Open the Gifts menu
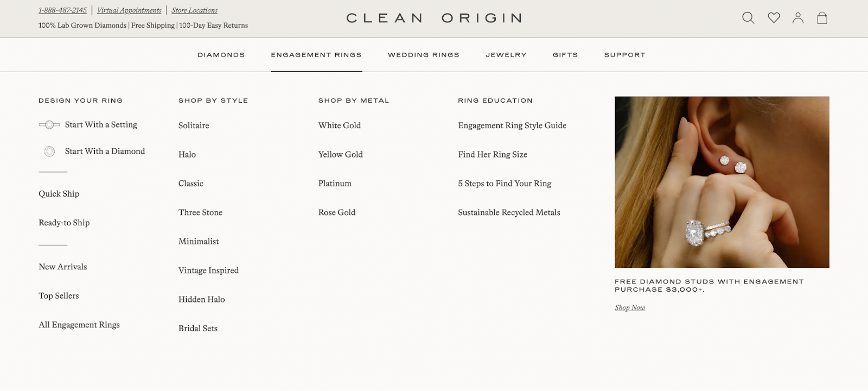The width and height of the screenshot is (868, 391). [x=565, y=55]
